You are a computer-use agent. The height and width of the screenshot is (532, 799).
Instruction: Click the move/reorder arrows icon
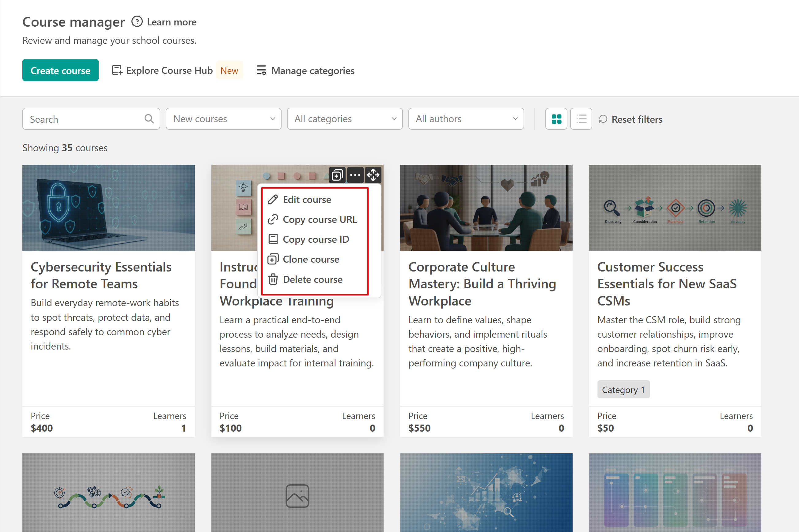coord(373,175)
